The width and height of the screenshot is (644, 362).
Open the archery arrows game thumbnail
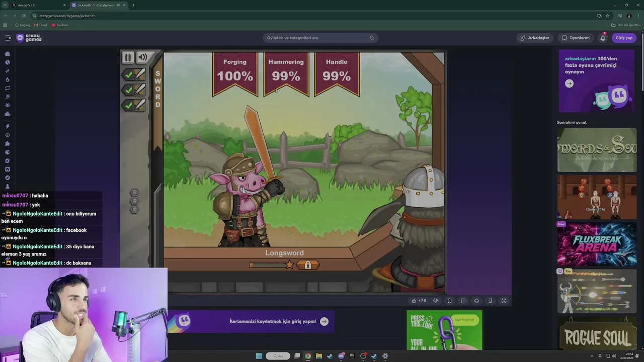(597, 292)
